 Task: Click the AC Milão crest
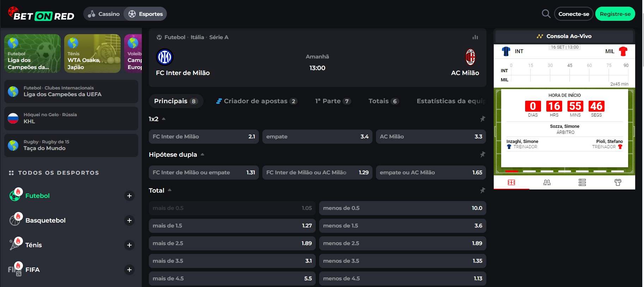coord(470,57)
